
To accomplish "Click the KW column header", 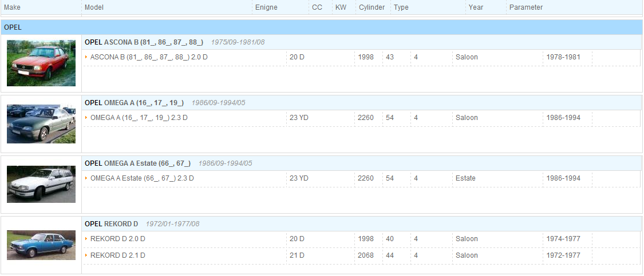I will pos(341,7).
